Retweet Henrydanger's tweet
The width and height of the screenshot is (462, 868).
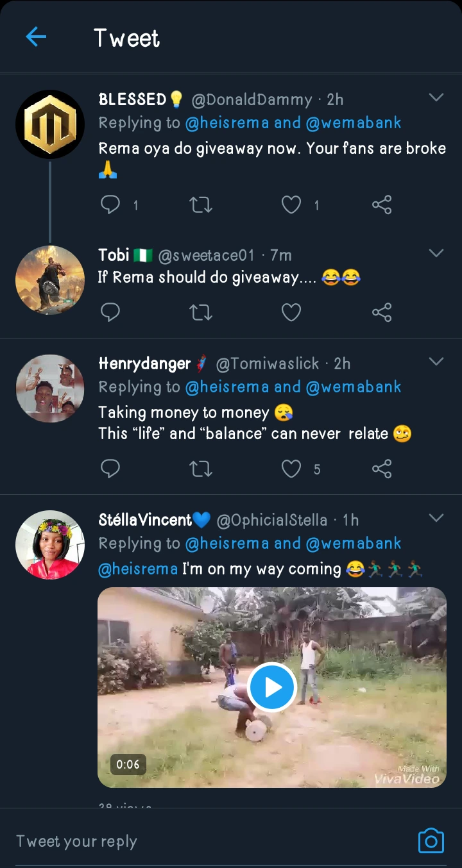click(201, 469)
